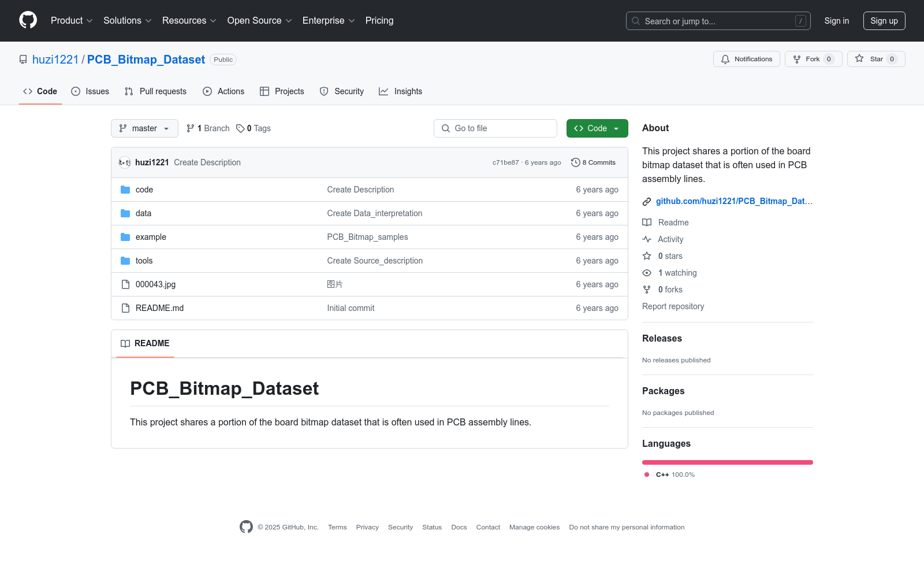
Task: Open the Pricing page
Action: (x=379, y=20)
